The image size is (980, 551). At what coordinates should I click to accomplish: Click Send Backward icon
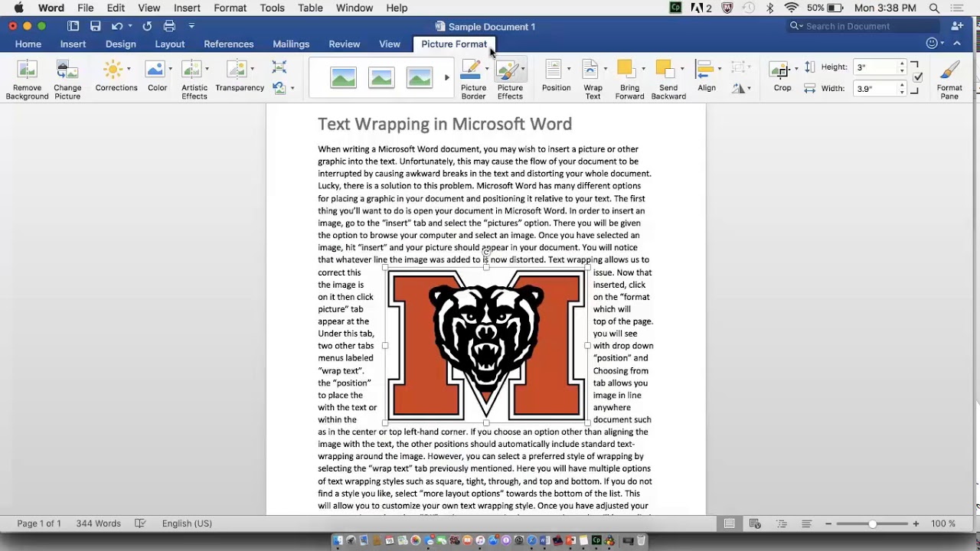(665, 69)
